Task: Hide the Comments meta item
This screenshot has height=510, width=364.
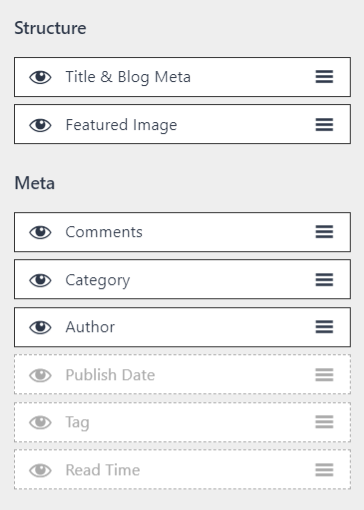Action: (40, 232)
